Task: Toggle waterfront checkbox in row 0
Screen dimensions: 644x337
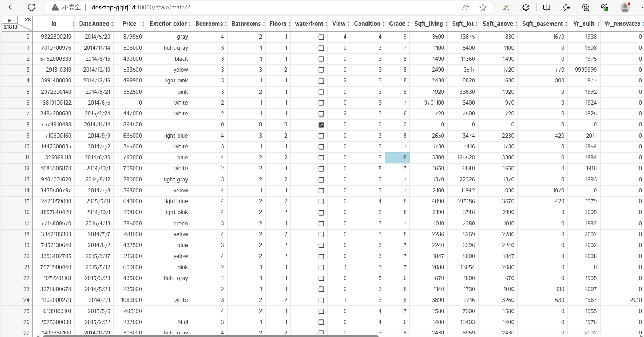Action: tap(321, 37)
